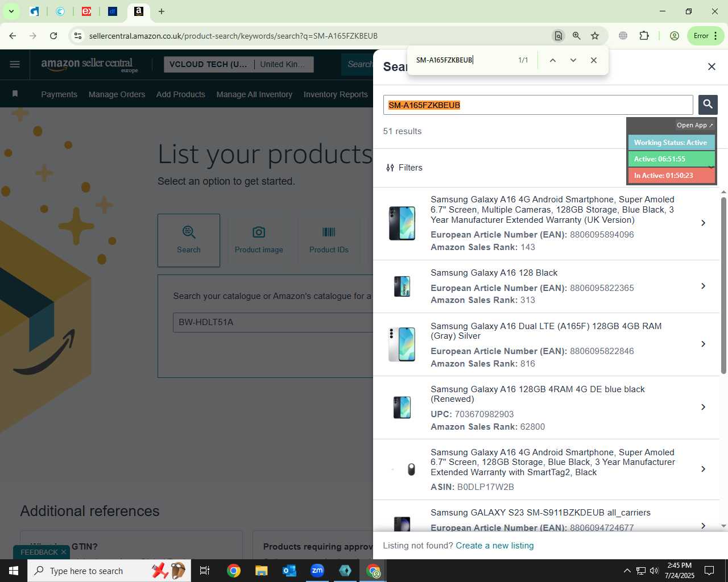
Task: Click the zoom magnifier icon in address bar
Action: pyautogui.click(x=576, y=36)
